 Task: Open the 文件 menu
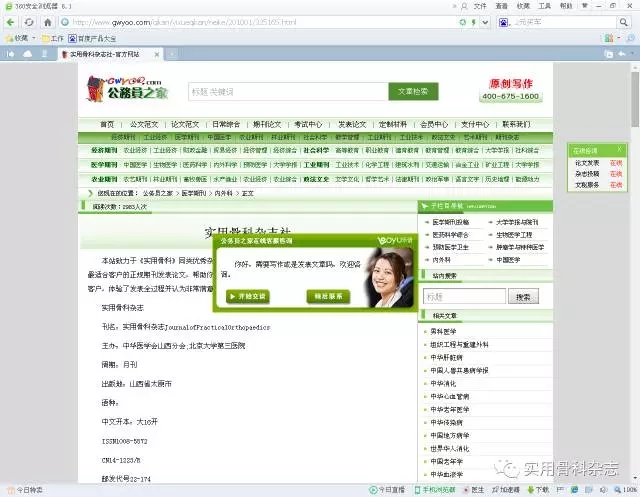[x=480, y=6]
